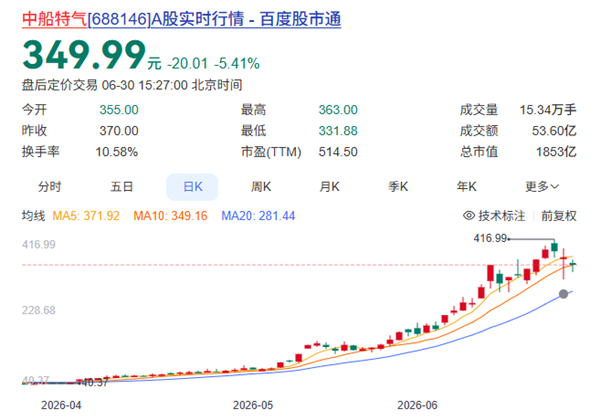Click the MA20: 281.44 indicator
Image resolution: width=600 pixels, height=420 pixels.
tap(258, 216)
